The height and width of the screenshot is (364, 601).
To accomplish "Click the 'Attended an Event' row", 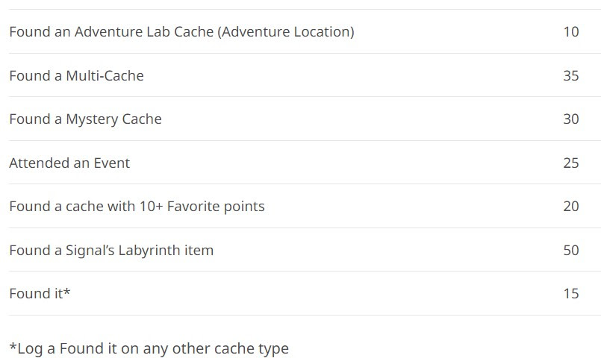I will (x=69, y=163).
